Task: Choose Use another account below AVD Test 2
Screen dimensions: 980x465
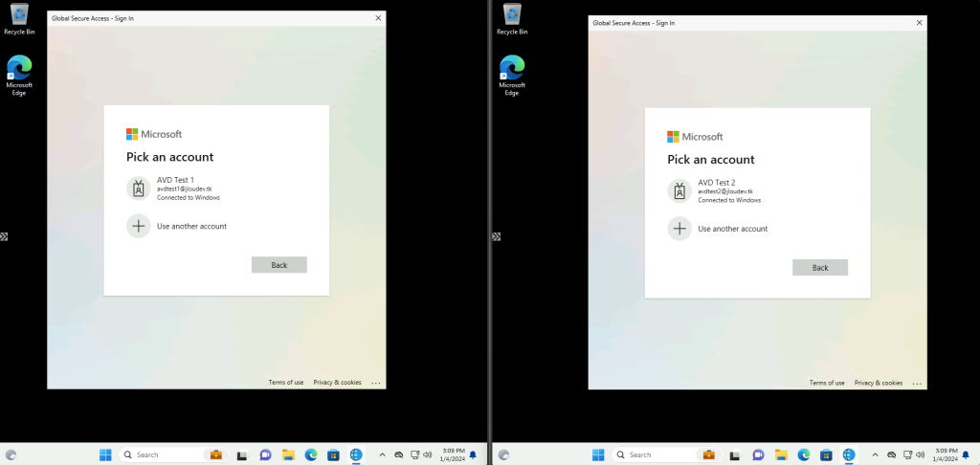Action: click(x=758, y=229)
